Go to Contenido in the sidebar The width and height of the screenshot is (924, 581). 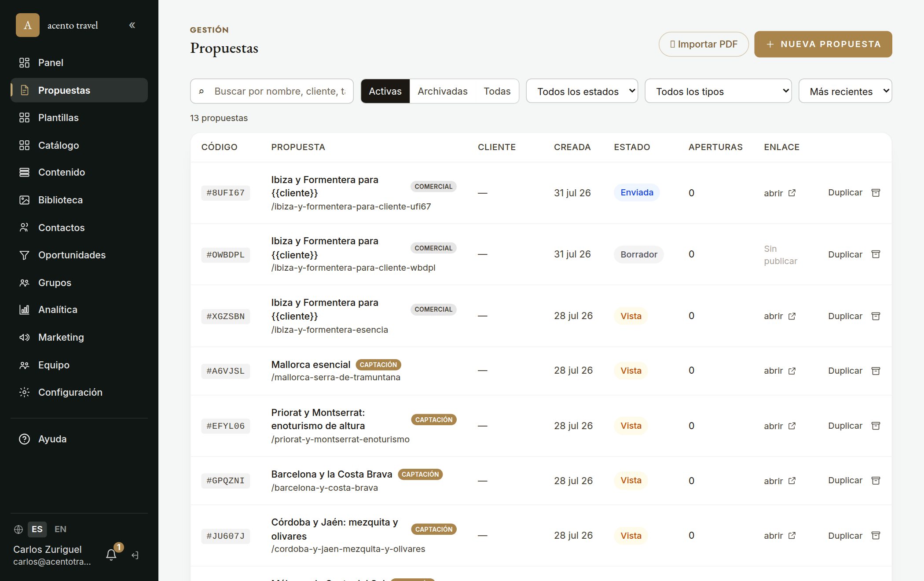point(79,173)
